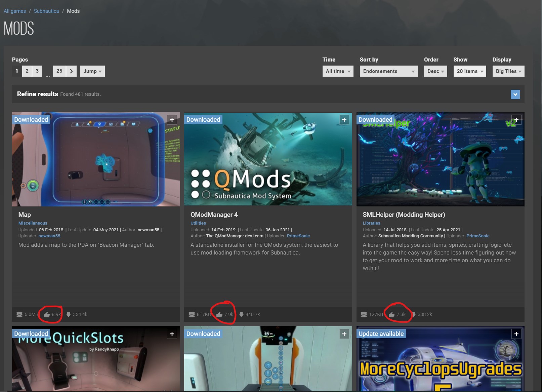Open Libraries category link
The image size is (542, 392).
pos(371,223)
